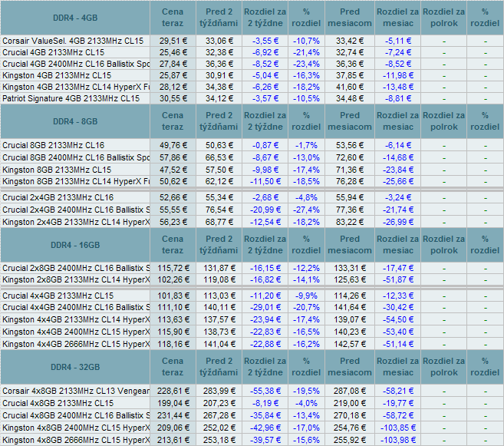Click the 32,38 € two-weeks-ago price
Image resolution: width=504 pixels, height=446 pixels.
click(x=219, y=52)
